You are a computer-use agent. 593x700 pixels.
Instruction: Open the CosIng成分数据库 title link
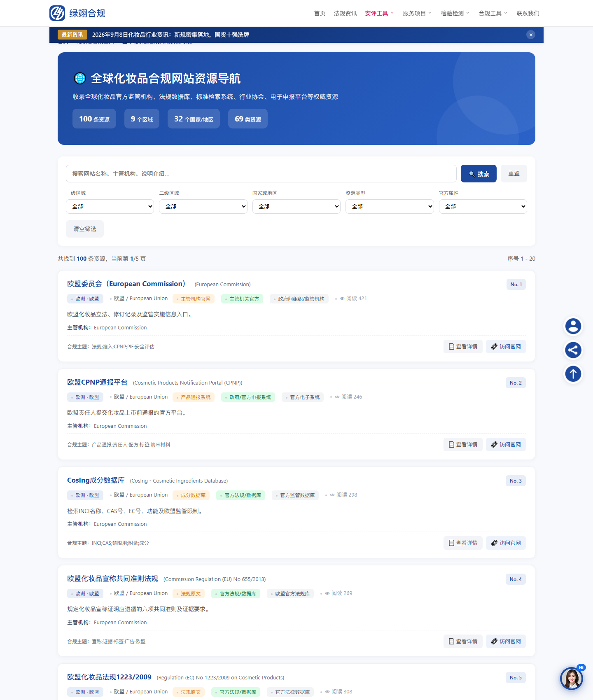[x=96, y=480]
